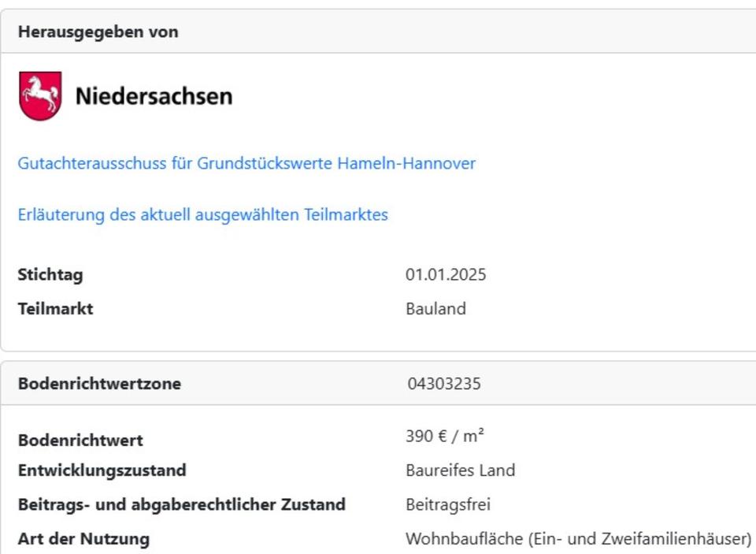Click the Bodenrichtwert label
The width and height of the screenshot is (756, 554).
coord(80,440)
